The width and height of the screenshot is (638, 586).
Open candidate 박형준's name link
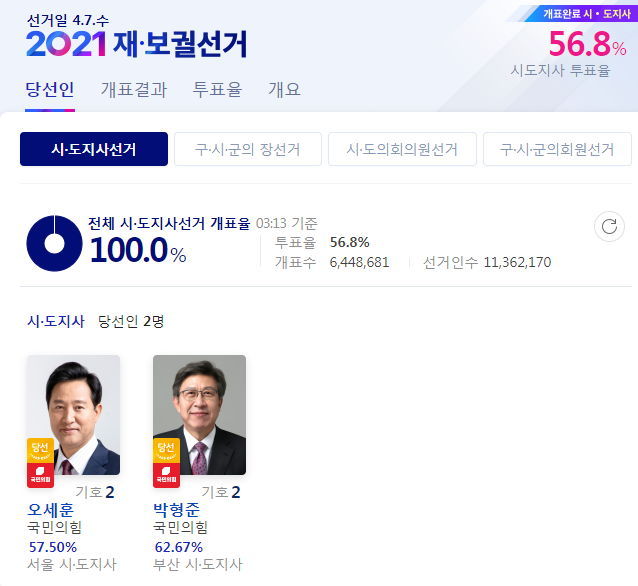pos(177,510)
